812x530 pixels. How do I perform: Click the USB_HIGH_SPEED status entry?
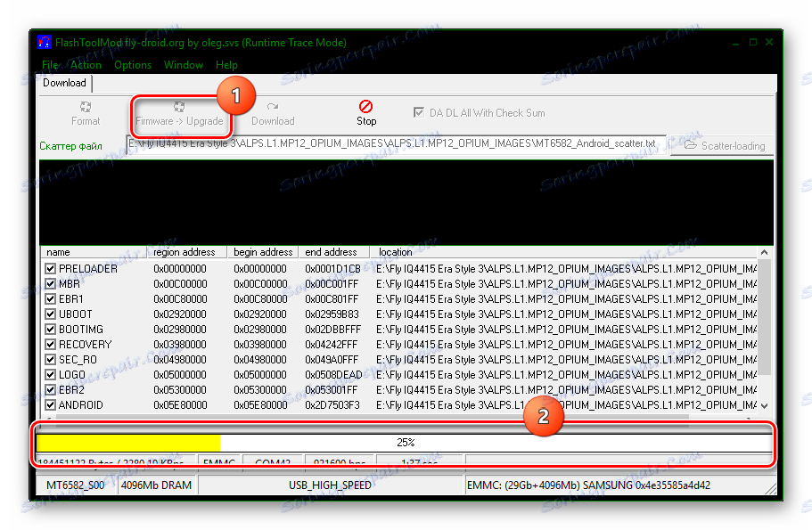tap(330, 485)
